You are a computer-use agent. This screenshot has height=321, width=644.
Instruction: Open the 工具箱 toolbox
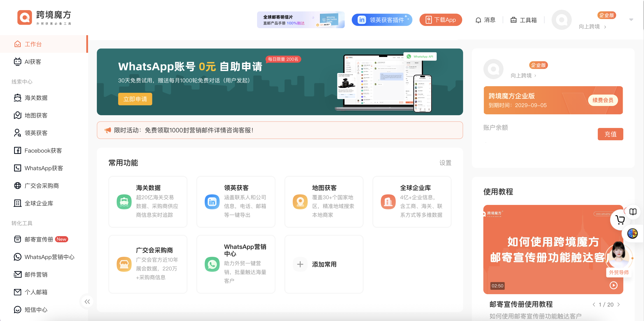coord(523,20)
